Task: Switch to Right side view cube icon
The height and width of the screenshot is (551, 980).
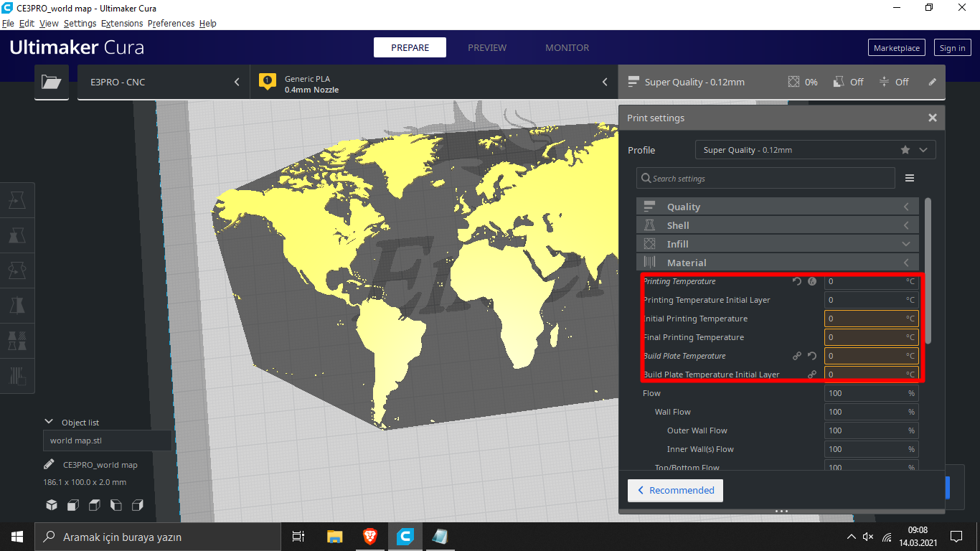Action: pos(138,505)
